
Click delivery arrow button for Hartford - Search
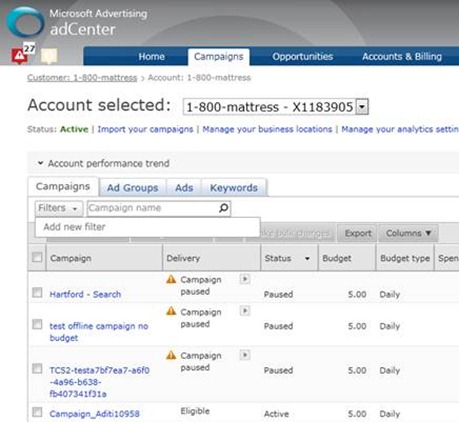pos(245,279)
